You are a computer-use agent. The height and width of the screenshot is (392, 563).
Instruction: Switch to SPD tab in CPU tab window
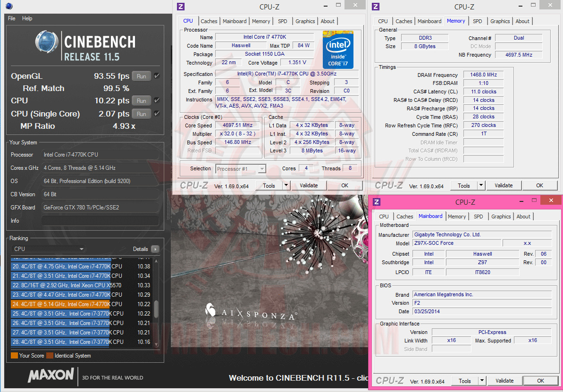[283, 21]
